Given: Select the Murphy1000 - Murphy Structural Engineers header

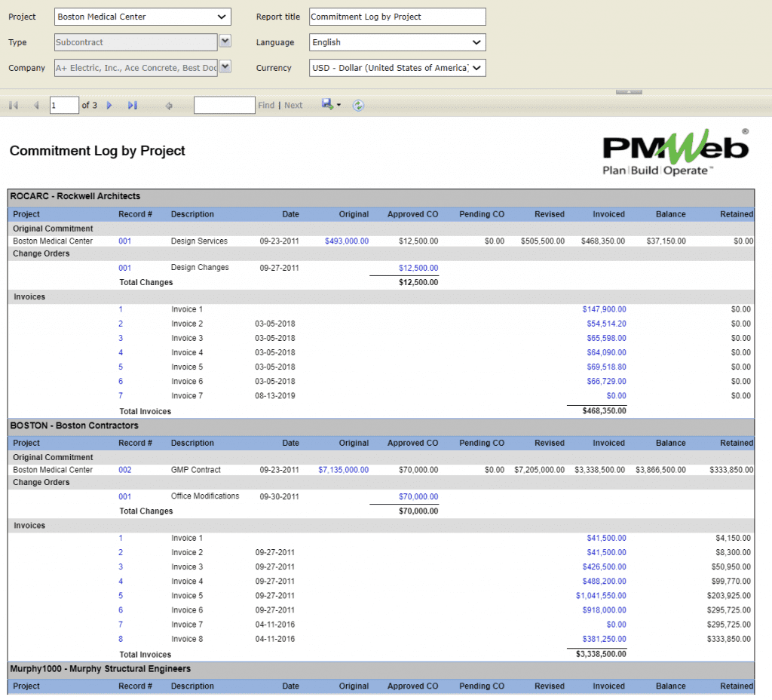Looking at the screenshot, I should (100, 669).
